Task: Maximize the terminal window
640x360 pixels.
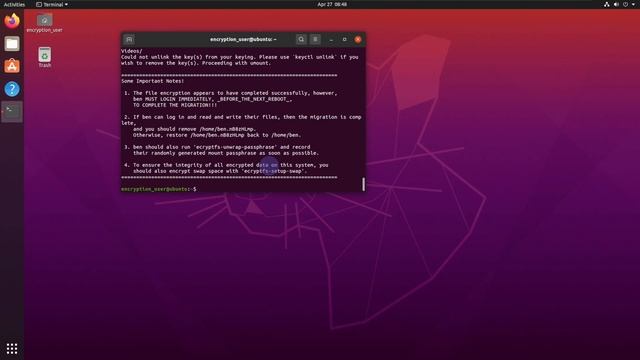Action: 344,40
